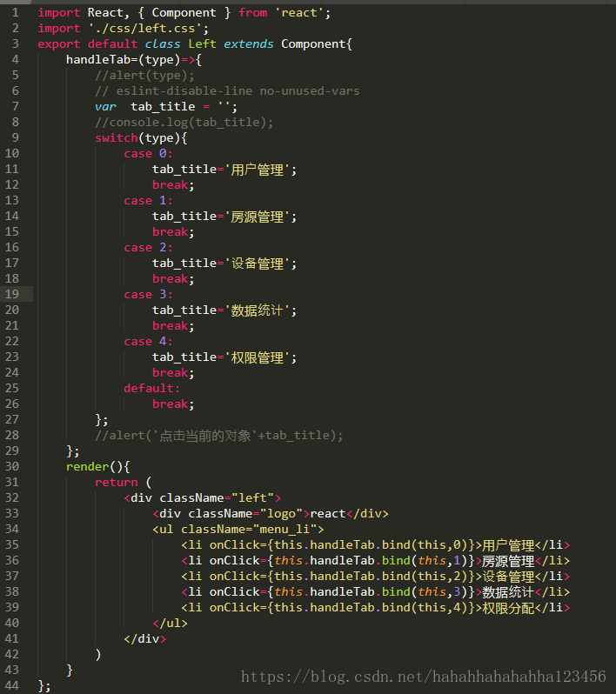This screenshot has height=694, width=616.
Task: Click the 'react' import string
Action: pos(299,13)
